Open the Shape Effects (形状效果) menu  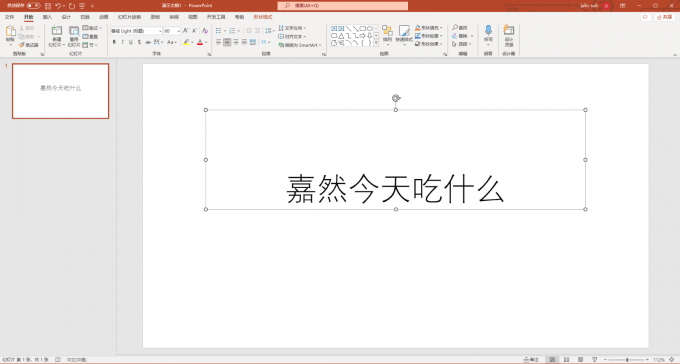tap(428, 44)
